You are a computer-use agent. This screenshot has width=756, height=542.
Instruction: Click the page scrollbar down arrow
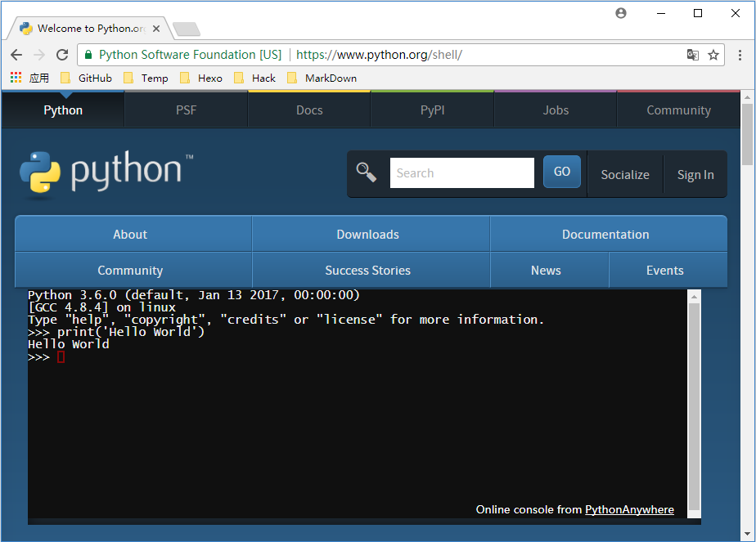point(747,534)
